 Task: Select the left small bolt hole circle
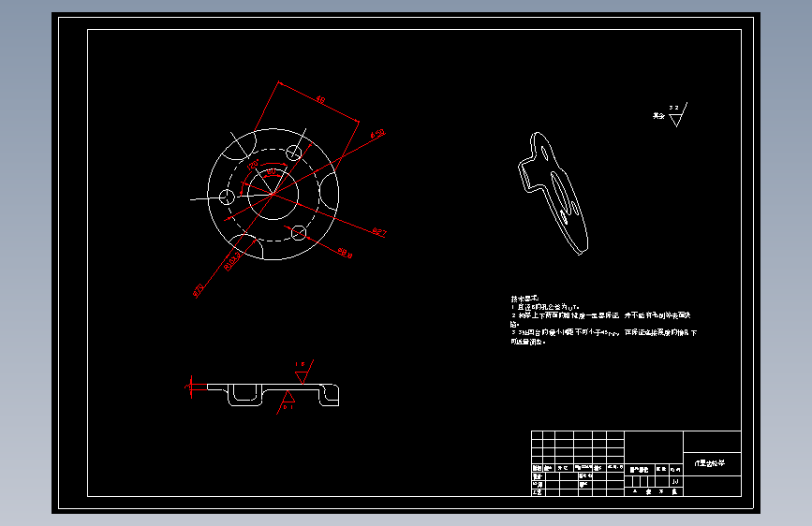point(227,197)
